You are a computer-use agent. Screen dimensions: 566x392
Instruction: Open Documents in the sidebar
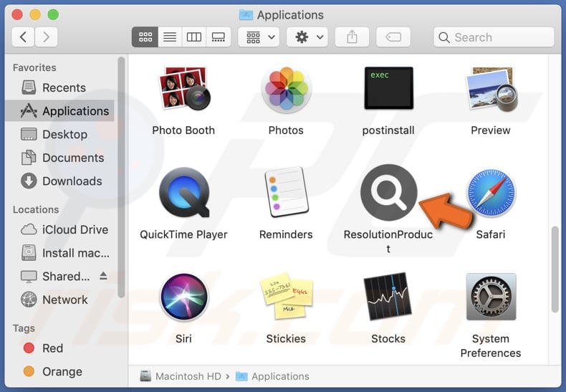coord(59,158)
